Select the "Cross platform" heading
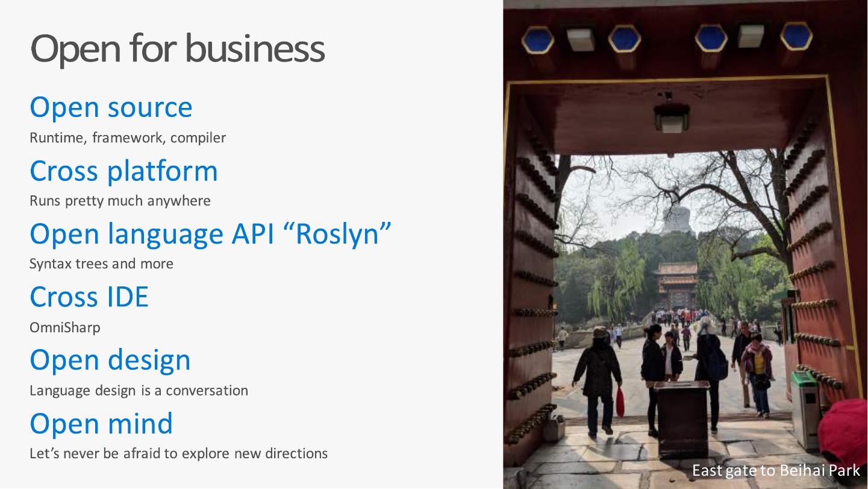The width and height of the screenshot is (868, 489). point(123,171)
